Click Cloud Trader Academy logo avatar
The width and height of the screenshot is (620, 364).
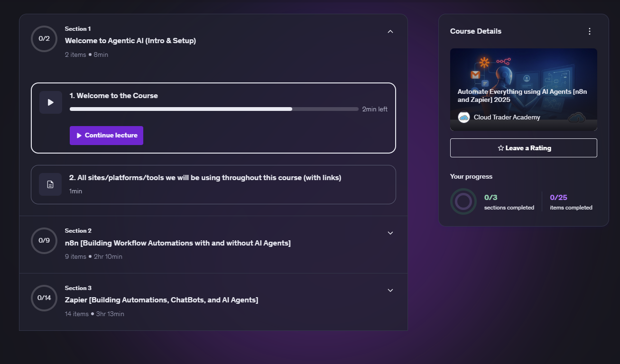pyautogui.click(x=463, y=117)
